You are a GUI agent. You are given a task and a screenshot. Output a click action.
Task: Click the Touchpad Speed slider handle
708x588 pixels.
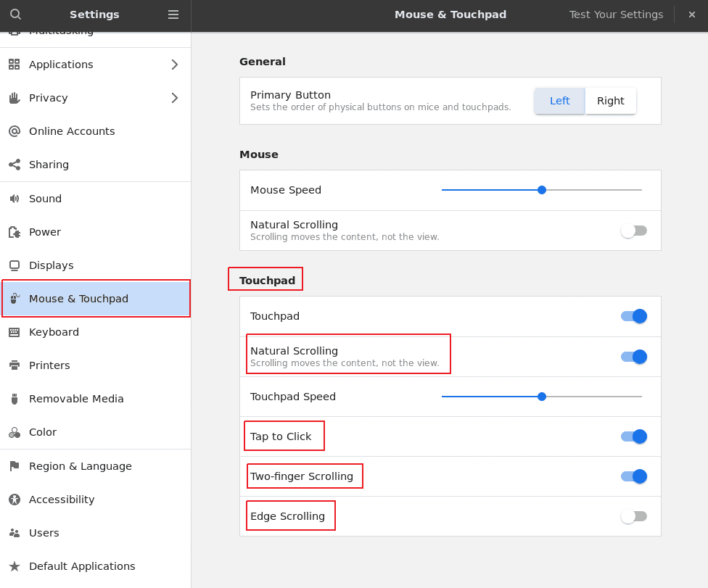point(542,397)
